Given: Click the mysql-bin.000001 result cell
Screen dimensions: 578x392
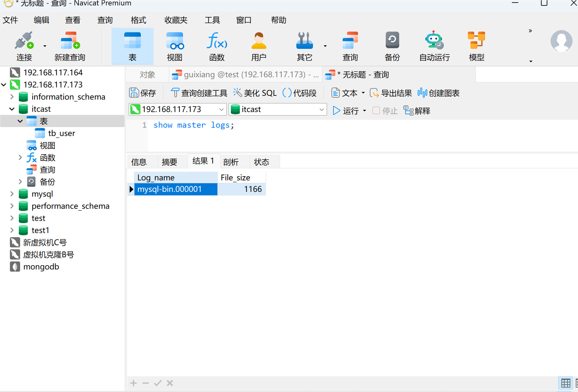Looking at the screenshot, I should point(176,189).
